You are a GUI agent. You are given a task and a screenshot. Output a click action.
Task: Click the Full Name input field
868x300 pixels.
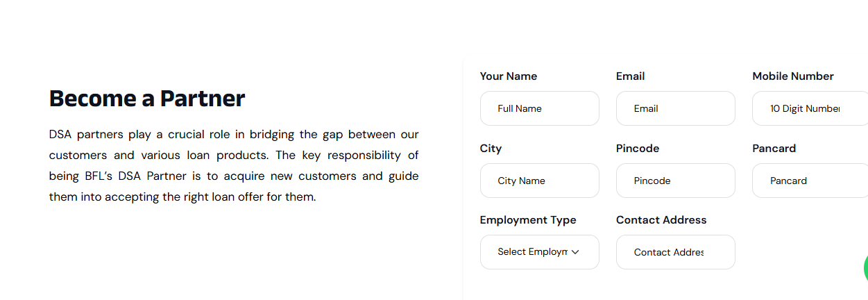[539, 108]
